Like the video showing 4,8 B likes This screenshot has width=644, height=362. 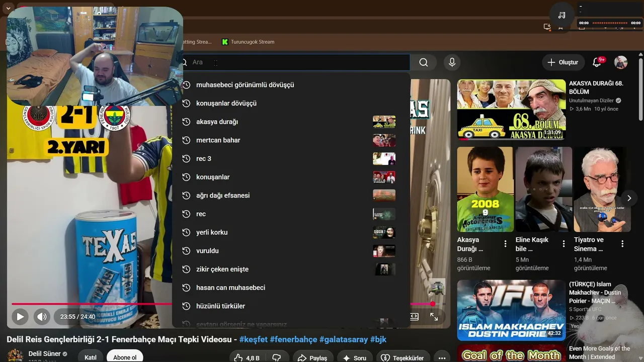coord(247,358)
